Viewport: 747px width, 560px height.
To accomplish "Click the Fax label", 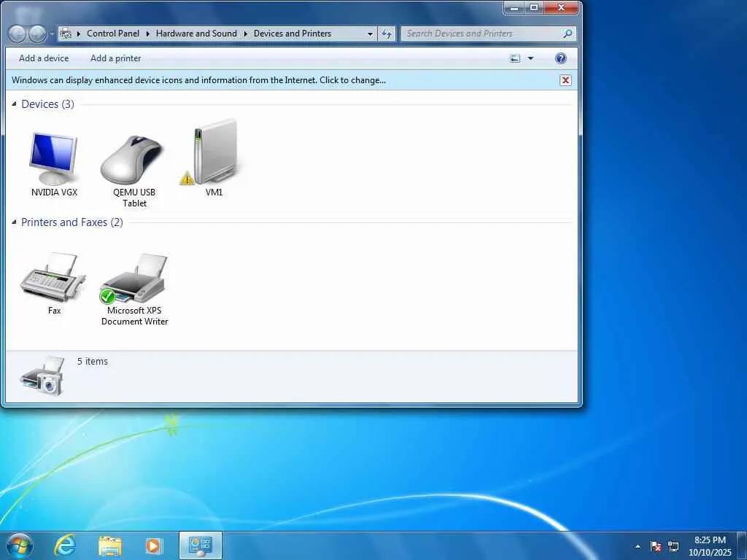I will (54, 311).
